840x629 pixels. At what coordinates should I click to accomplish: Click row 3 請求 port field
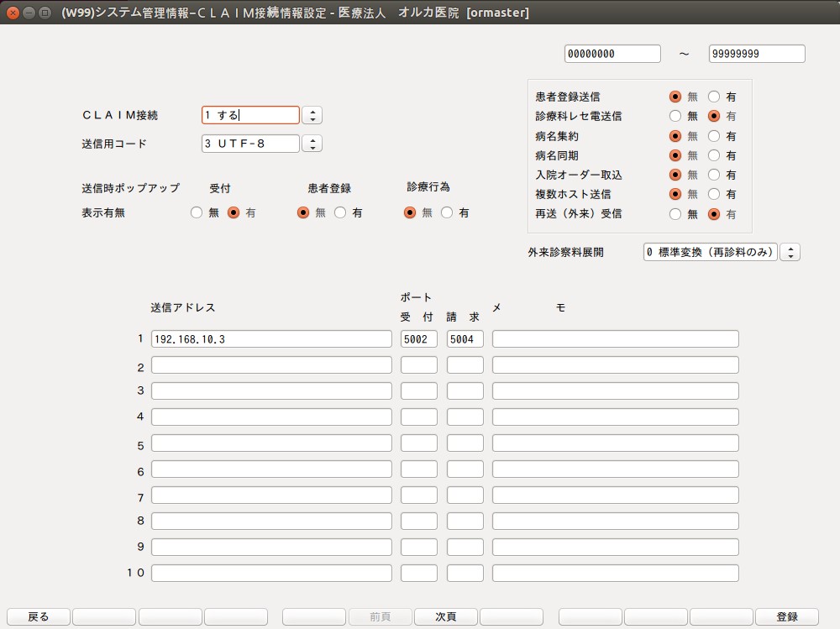pos(465,391)
